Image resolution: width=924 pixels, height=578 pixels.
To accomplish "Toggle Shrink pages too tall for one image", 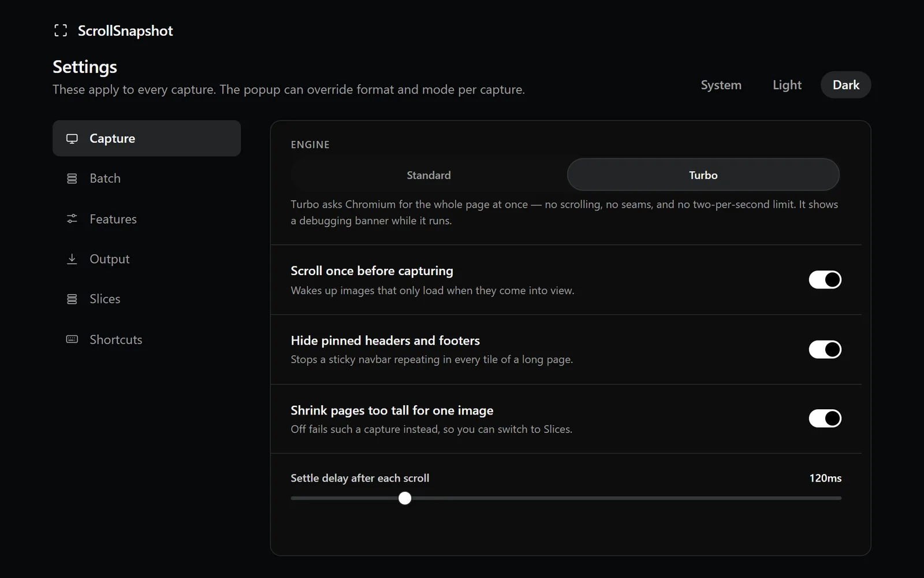I will pyautogui.click(x=825, y=418).
